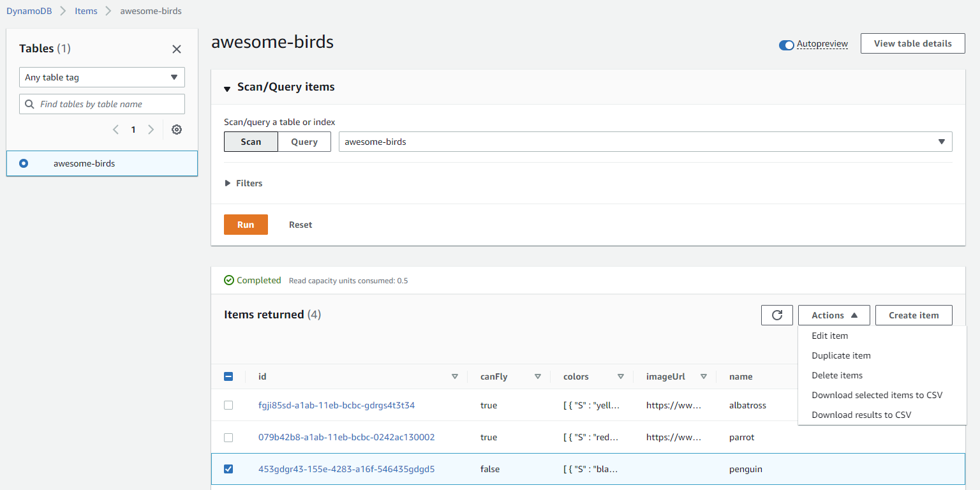Screen dimensions: 980x490
Task: Open table list settings gear
Action: pyautogui.click(x=177, y=130)
